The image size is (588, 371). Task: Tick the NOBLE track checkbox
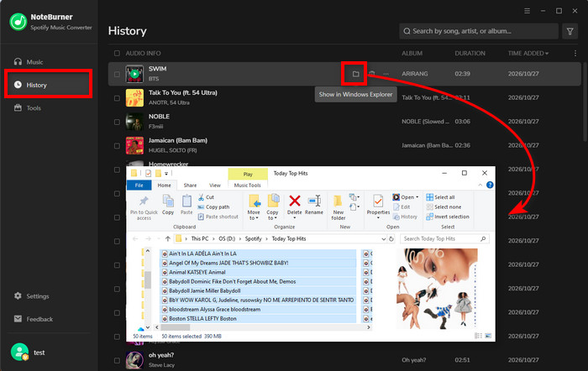click(117, 122)
